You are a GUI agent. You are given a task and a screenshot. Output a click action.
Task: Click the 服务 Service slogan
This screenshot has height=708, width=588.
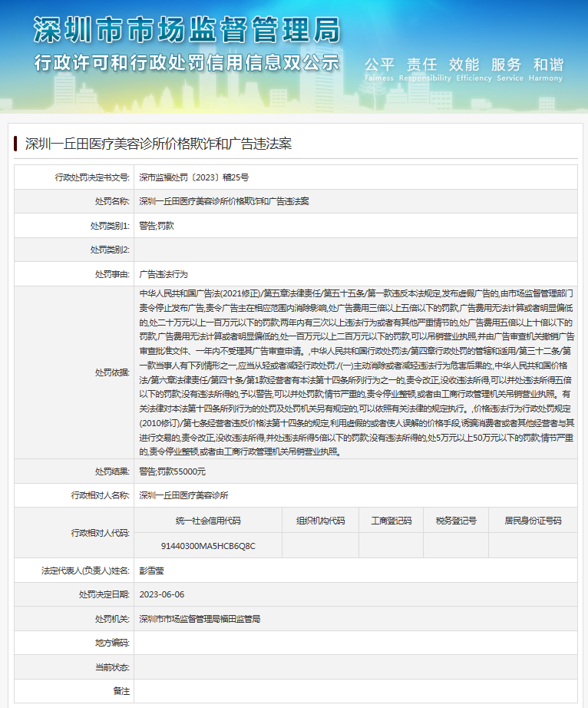[510, 69]
